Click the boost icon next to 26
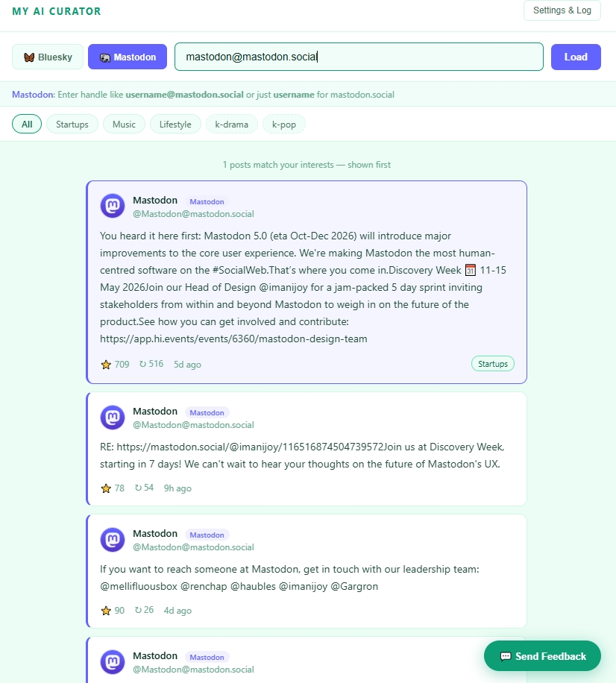The width and height of the screenshot is (616, 683). pyautogui.click(x=138, y=610)
